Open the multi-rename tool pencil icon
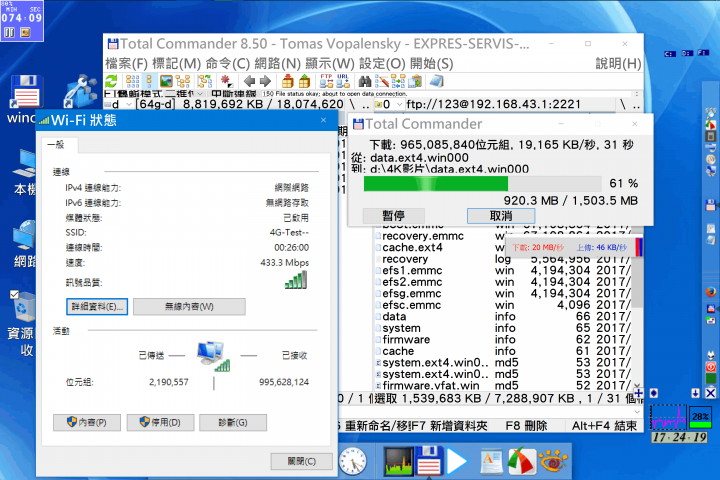720x480 pixels. click(x=382, y=82)
